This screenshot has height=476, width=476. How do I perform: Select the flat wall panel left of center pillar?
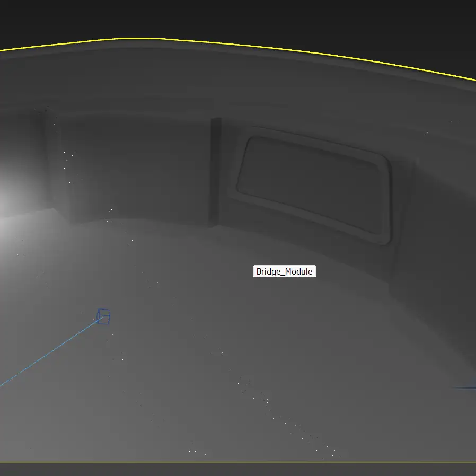tap(135, 167)
